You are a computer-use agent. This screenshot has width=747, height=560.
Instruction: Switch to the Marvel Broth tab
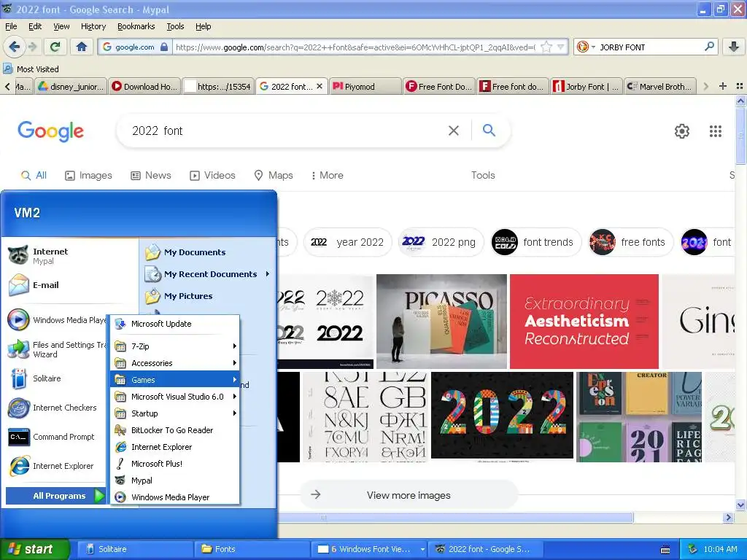(x=659, y=86)
